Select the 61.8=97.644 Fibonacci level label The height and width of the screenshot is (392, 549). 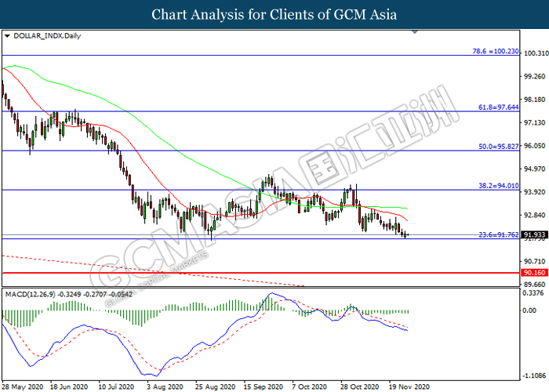[x=499, y=107]
